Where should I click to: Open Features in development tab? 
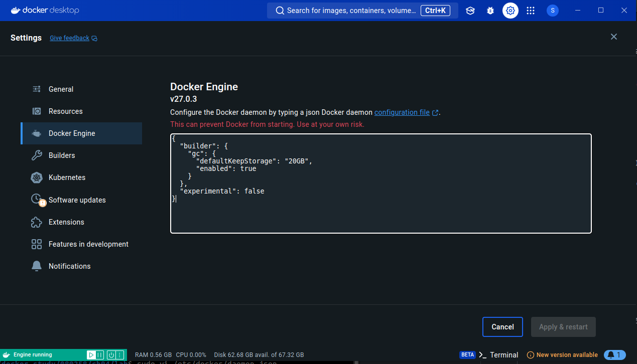[81, 244]
